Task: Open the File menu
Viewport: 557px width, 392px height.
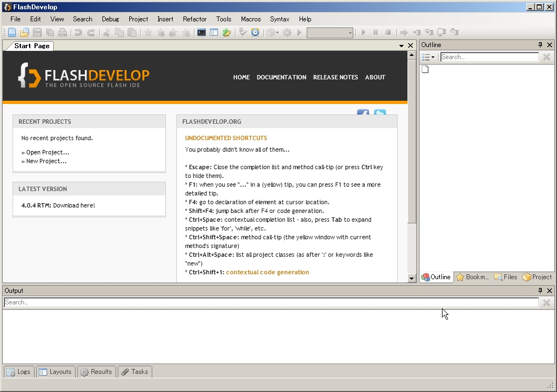Action: pos(15,19)
